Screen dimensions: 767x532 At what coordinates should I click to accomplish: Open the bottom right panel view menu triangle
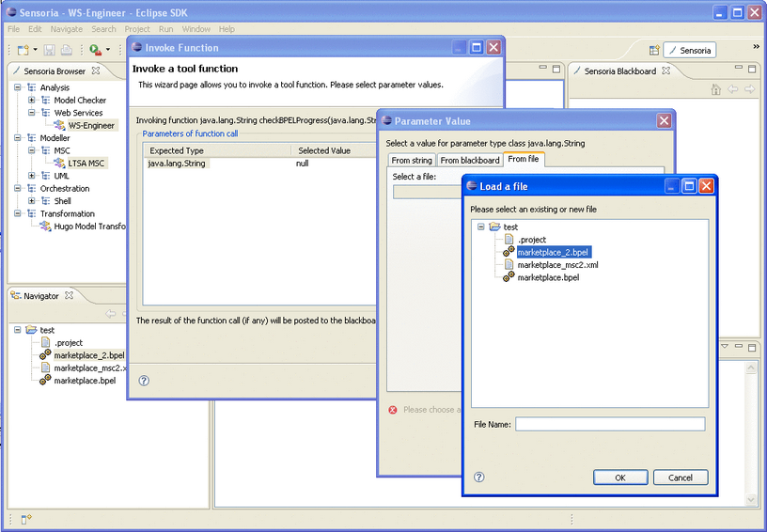(725, 347)
